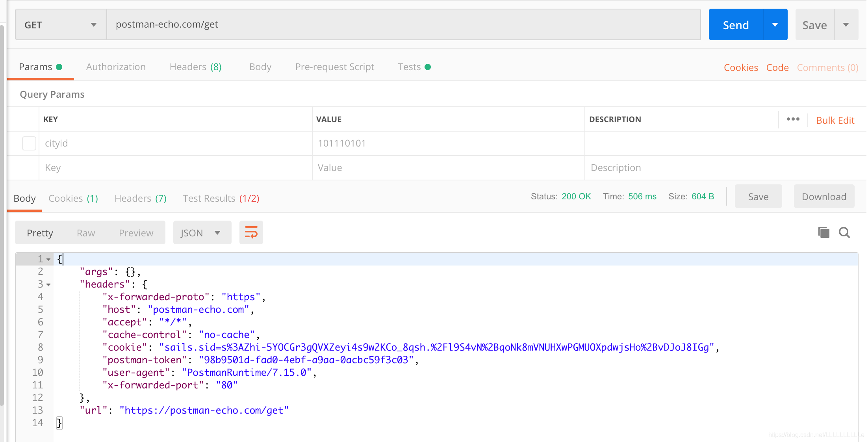Click the "x-forwarded-port" line in response

[x=170, y=385]
